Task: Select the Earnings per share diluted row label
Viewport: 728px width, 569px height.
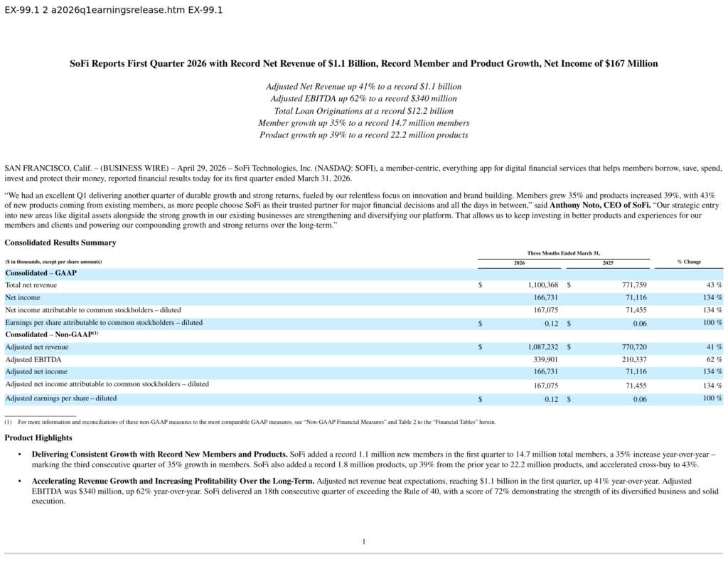Action: click(x=104, y=322)
